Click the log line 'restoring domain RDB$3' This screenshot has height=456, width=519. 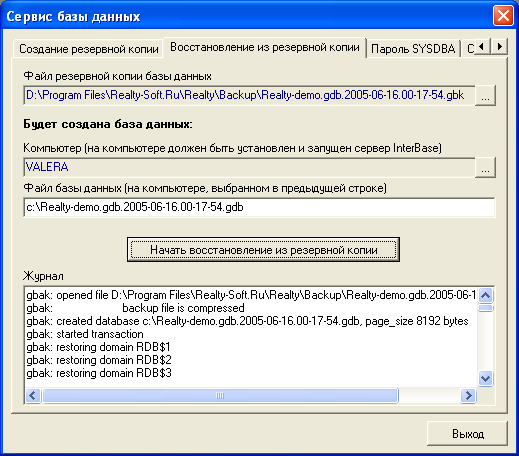(x=99, y=373)
